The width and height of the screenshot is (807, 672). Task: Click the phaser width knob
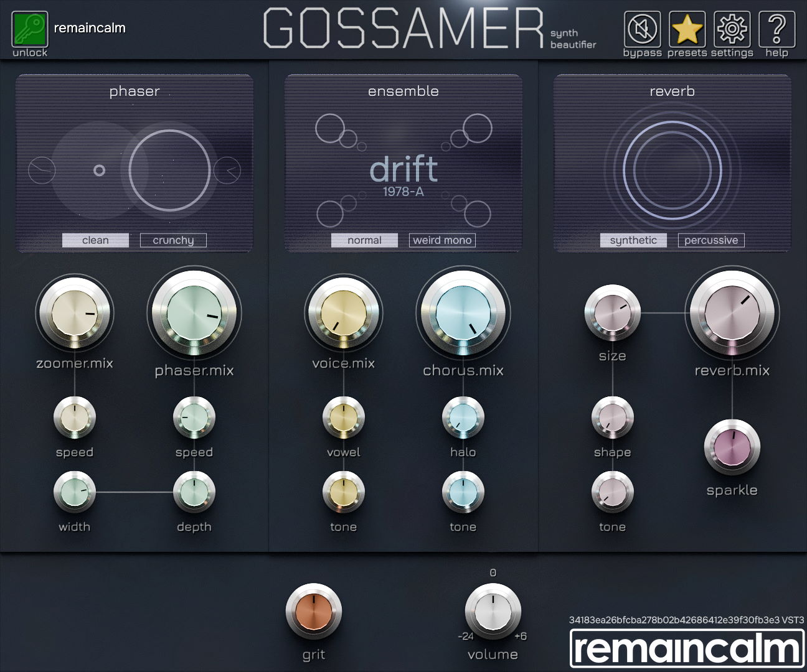tap(75, 492)
